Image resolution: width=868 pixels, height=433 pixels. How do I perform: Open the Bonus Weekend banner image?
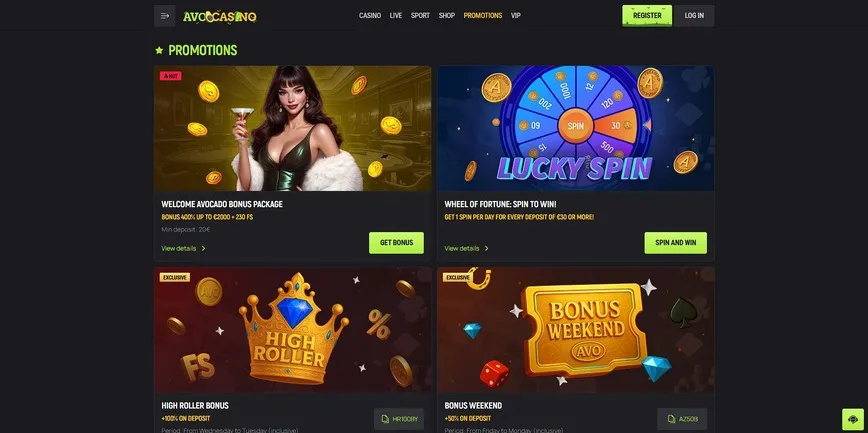576,330
